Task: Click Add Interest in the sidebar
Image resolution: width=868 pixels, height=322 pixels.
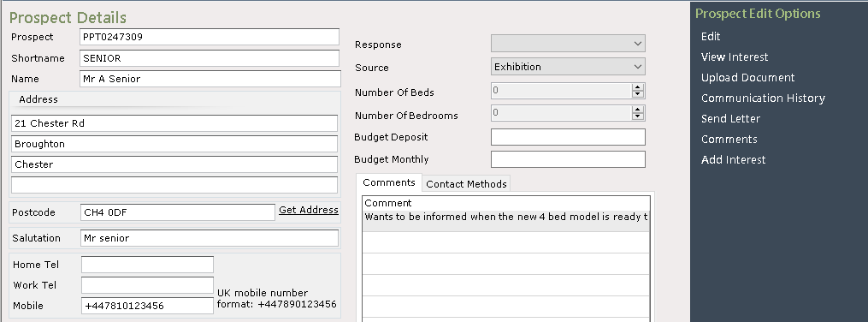Action: coord(733,159)
